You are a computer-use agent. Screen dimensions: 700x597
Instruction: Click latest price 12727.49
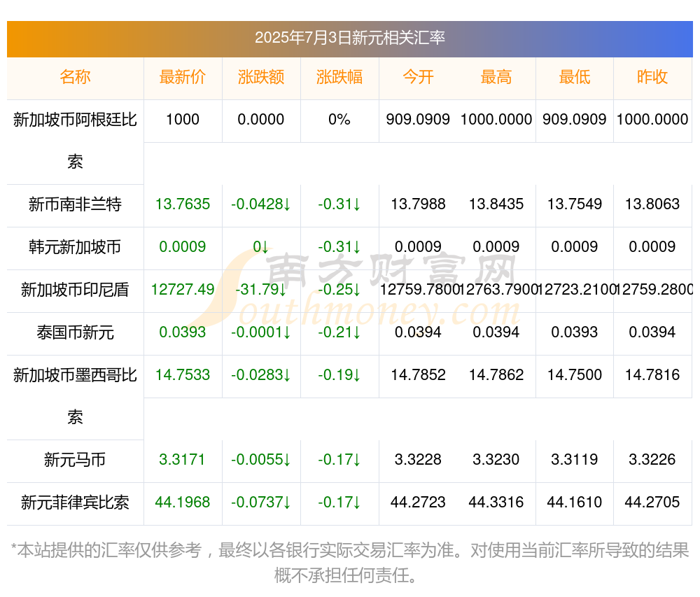point(183,289)
